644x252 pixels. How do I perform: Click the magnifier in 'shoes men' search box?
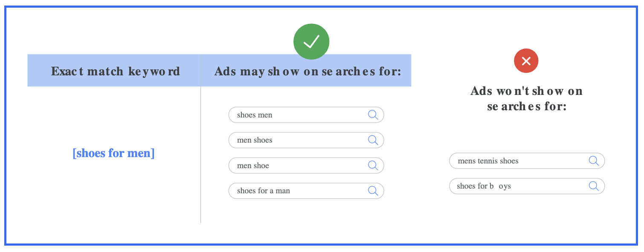pyautogui.click(x=373, y=115)
